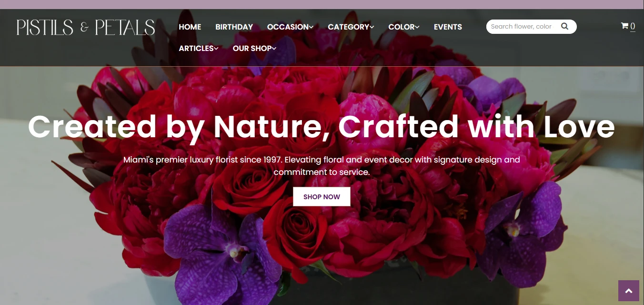644x305 pixels.
Task: Click the Category menu label
Action: 348,27
